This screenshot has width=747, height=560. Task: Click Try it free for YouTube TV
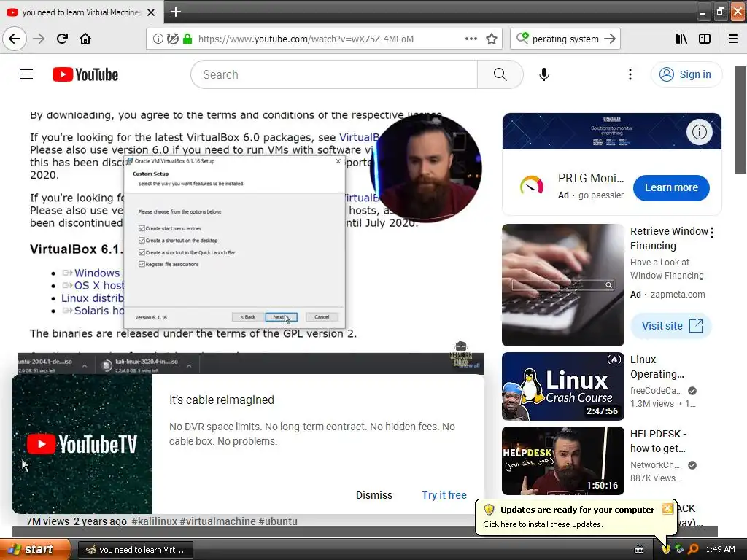(444, 495)
